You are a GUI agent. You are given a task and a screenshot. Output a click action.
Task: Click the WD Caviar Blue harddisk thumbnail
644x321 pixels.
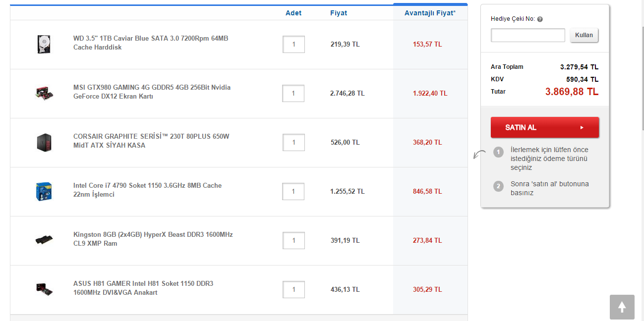pos(44,44)
